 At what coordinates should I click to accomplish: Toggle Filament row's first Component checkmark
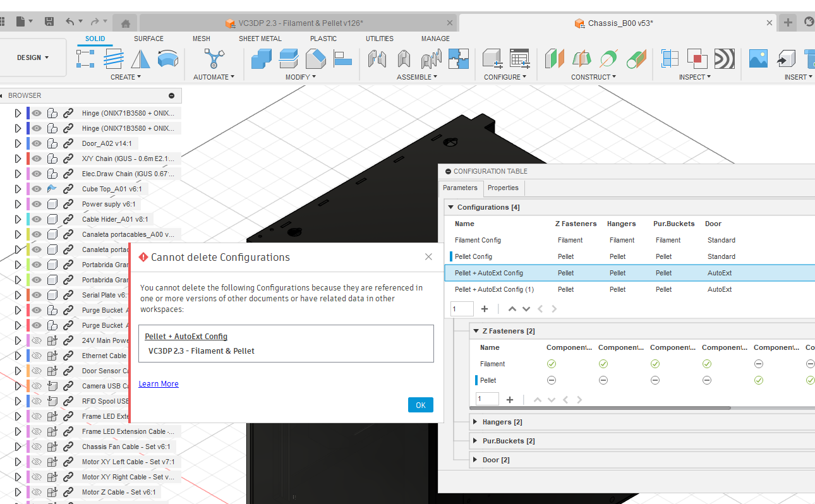pos(552,364)
